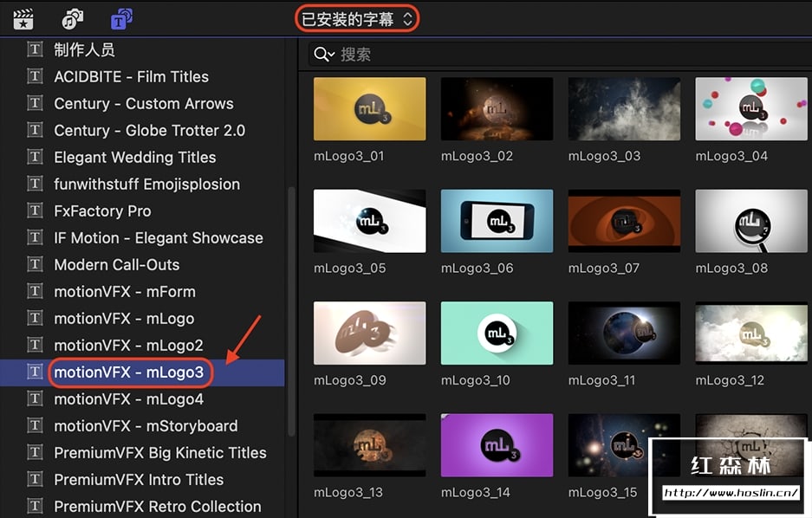Focus the 搜索 search field

561,55
